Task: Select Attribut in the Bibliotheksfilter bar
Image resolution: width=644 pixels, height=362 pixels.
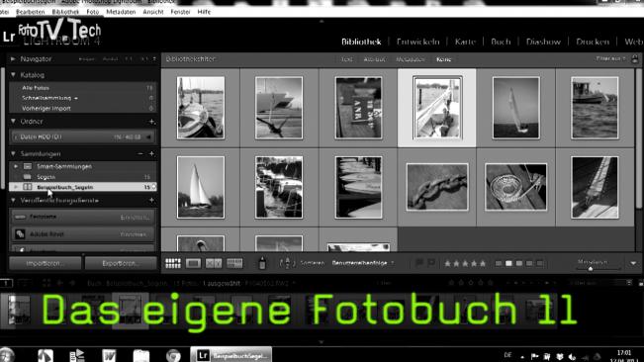Action: pyautogui.click(x=374, y=59)
